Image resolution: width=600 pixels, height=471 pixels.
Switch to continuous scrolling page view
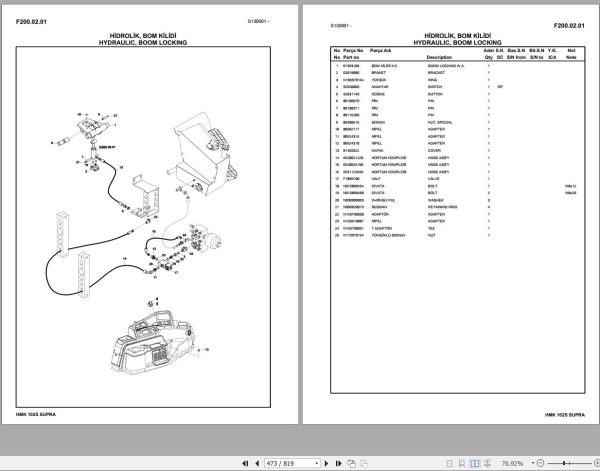pyautogui.click(x=462, y=463)
